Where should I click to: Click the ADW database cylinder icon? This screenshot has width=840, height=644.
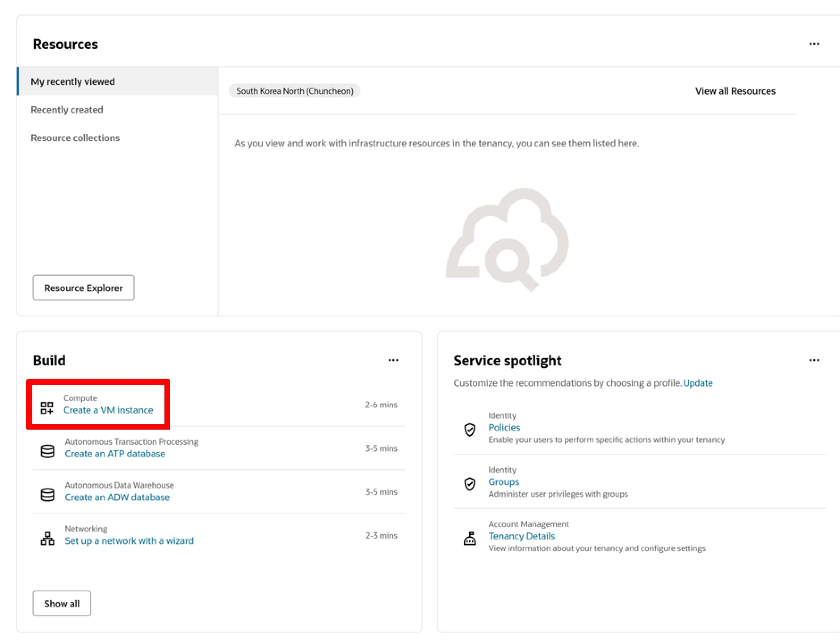[47, 495]
